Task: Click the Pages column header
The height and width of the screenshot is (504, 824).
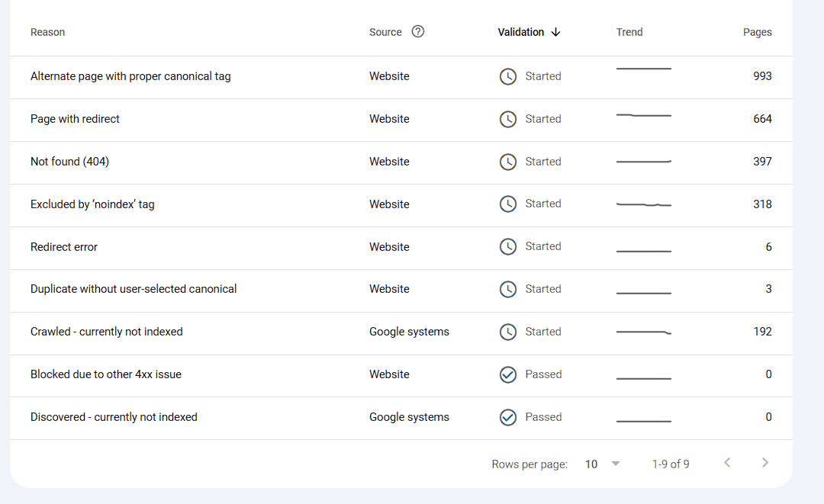Action: tap(757, 32)
